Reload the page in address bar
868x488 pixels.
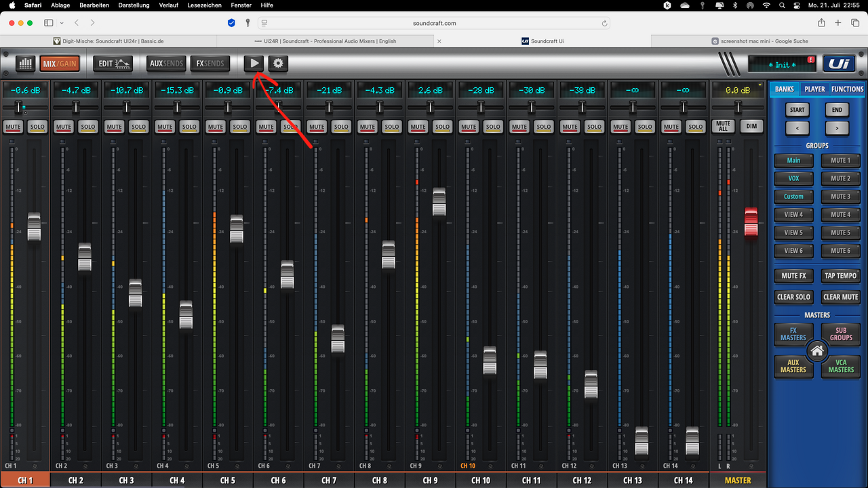tap(604, 23)
